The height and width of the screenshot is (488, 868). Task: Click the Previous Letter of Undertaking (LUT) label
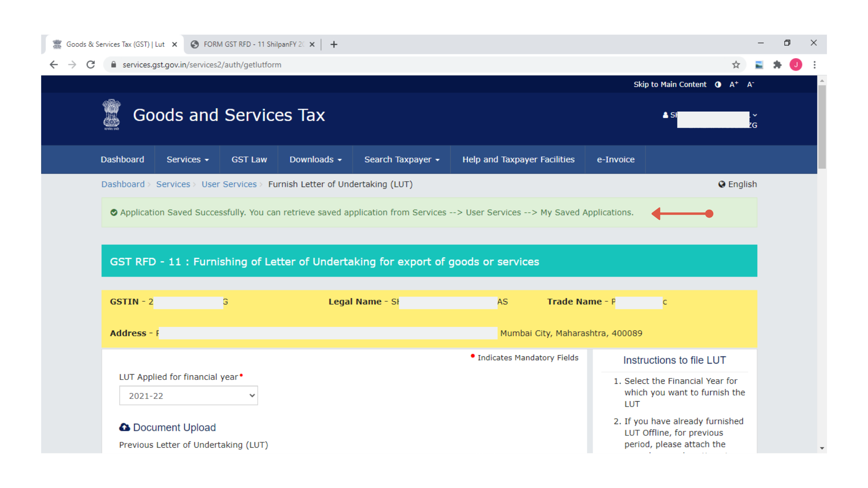tap(194, 445)
